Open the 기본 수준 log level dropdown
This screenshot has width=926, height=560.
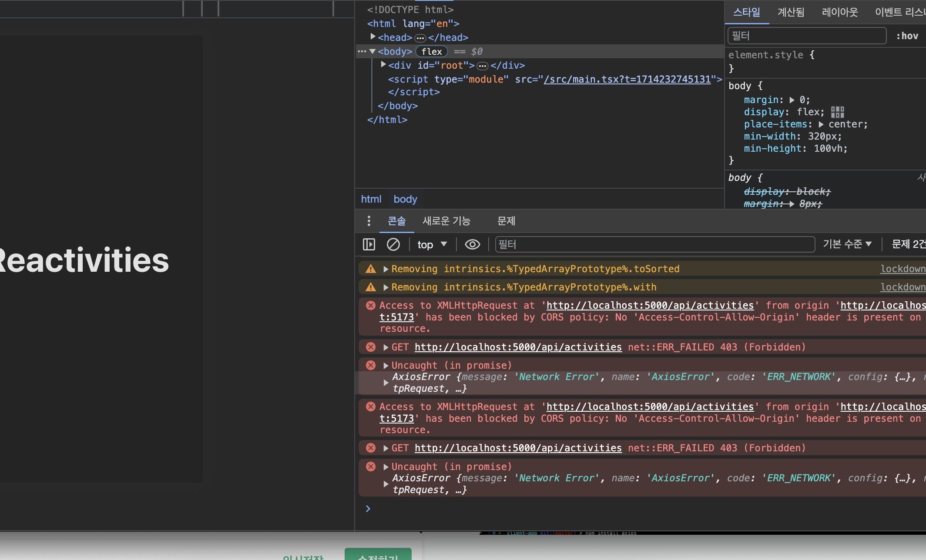(847, 244)
